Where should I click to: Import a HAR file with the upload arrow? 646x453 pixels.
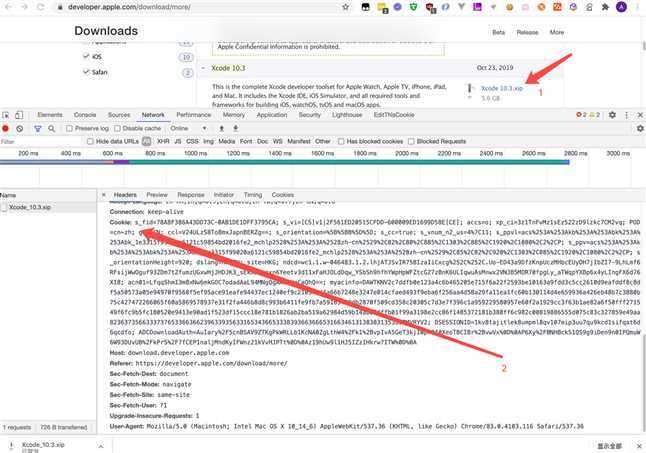(x=221, y=128)
